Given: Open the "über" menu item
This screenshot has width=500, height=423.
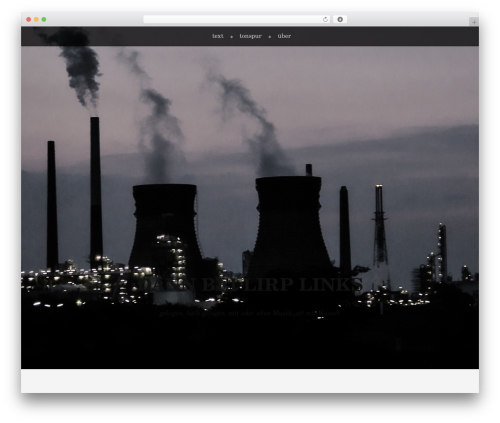Looking at the screenshot, I should coord(284,36).
